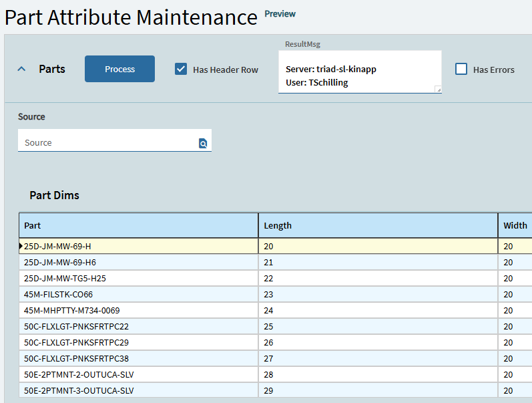Select part 25D-JM-MW-69-H6 cell
Screen dimensions: 532x403
coord(60,263)
